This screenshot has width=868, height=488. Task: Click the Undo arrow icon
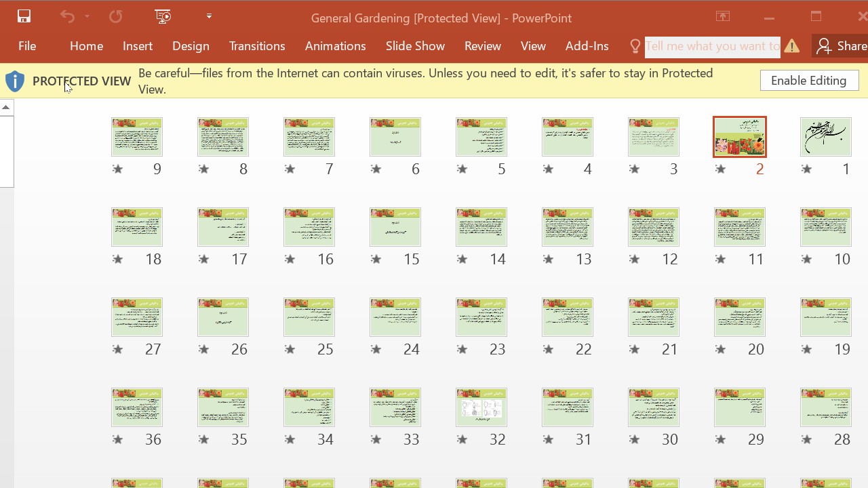tap(66, 16)
